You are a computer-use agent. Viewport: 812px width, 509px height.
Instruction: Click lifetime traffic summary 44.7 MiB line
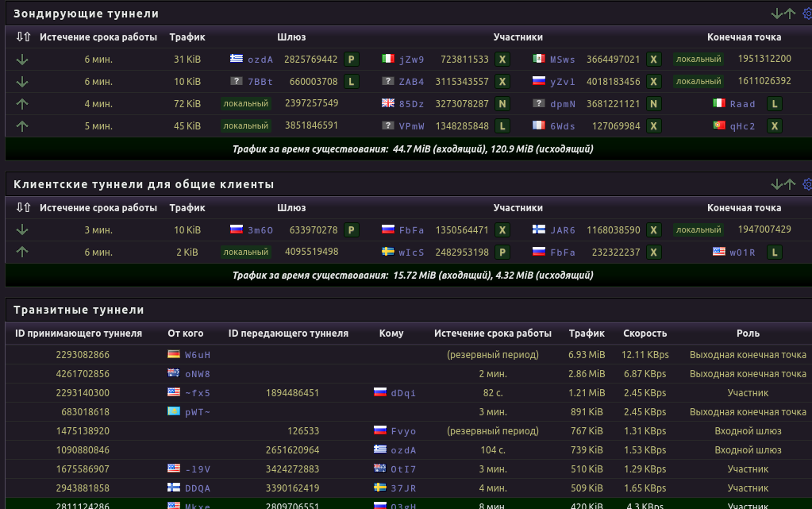413,148
